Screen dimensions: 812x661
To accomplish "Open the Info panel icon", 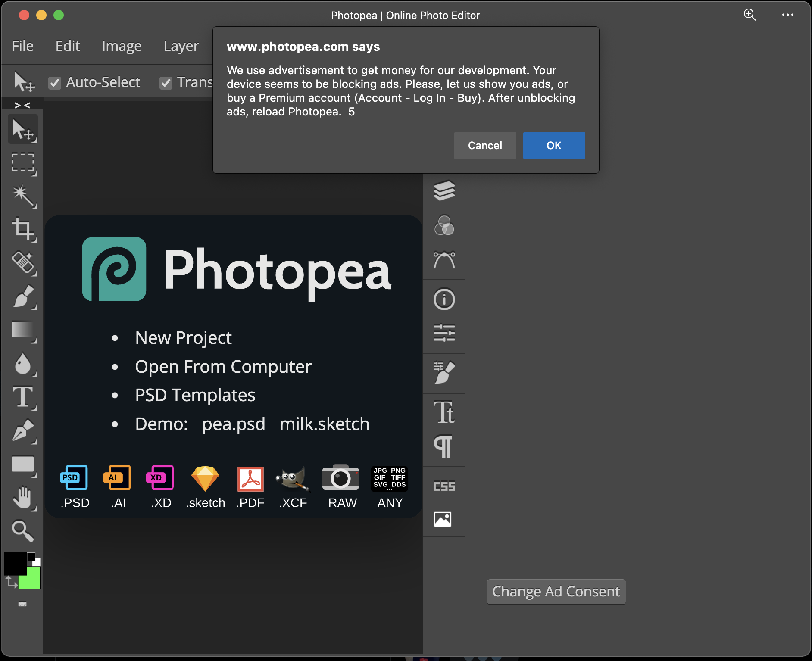I will pos(444,299).
